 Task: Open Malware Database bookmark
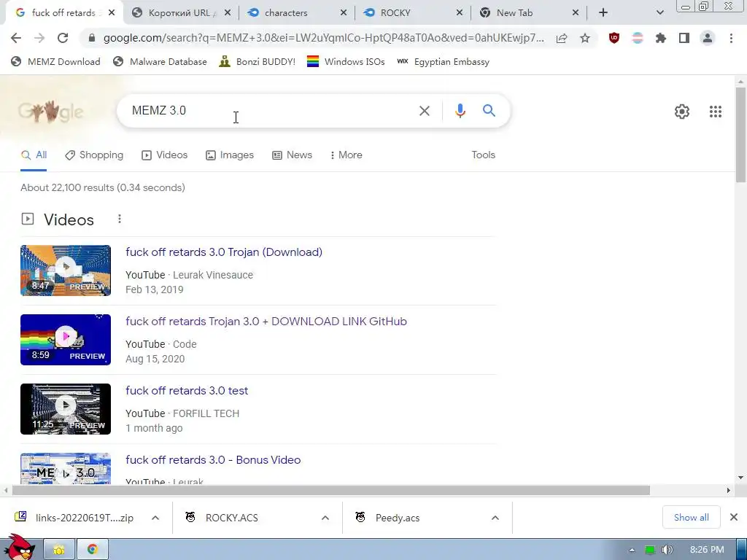[x=160, y=61]
